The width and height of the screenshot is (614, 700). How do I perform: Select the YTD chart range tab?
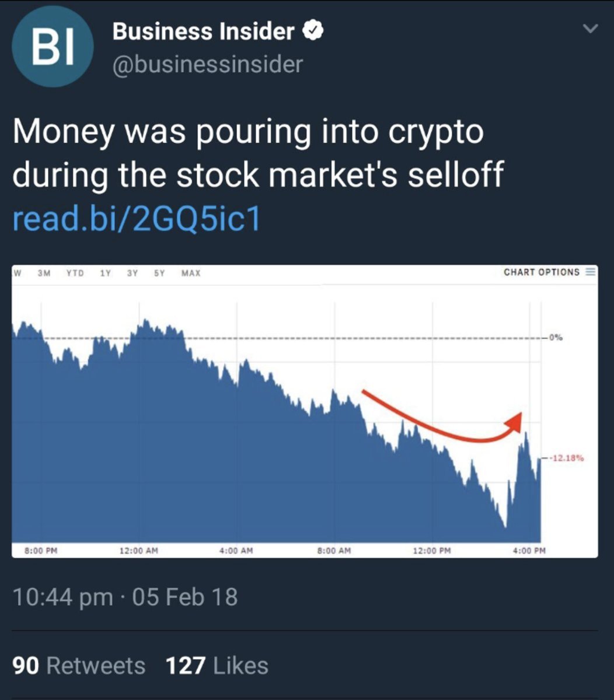pos(74,273)
